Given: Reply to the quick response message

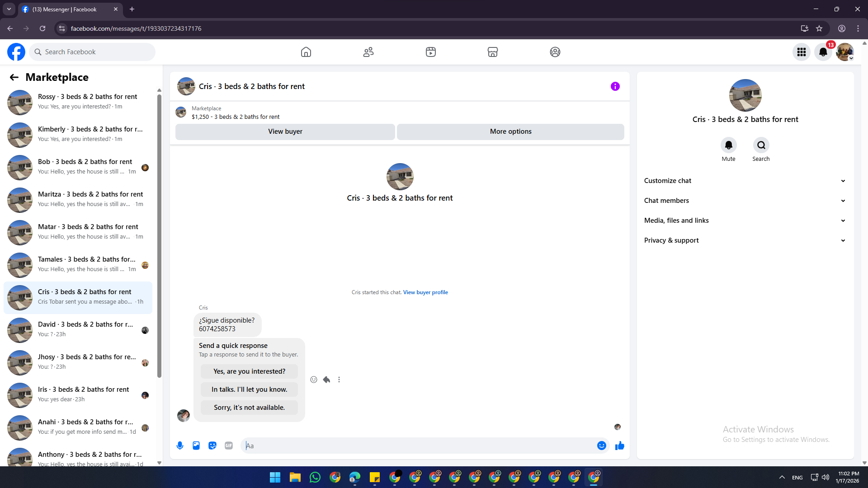Looking at the screenshot, I should tap(326, 380).
